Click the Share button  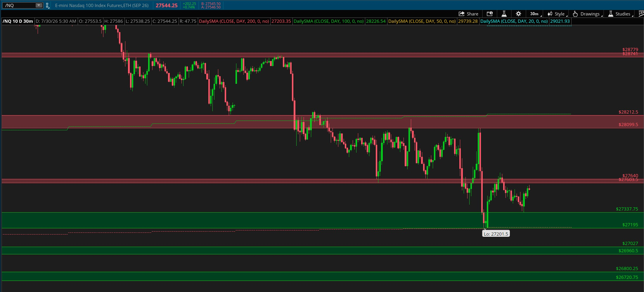pos(468,14)
